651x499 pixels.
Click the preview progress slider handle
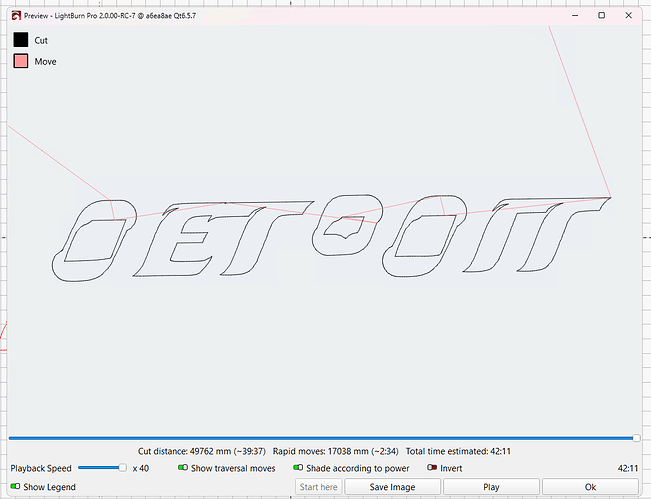click(x=636, y=438)
